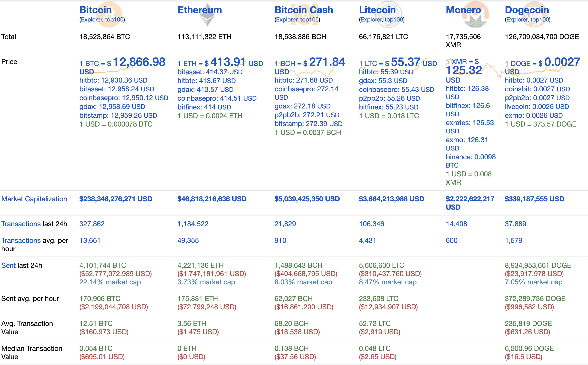Viewport: 588px width, 365px height.
Task: Click Litecoin sent per hour 233,608 LTC
Action: pyautogui.click(x=378, y=299)
